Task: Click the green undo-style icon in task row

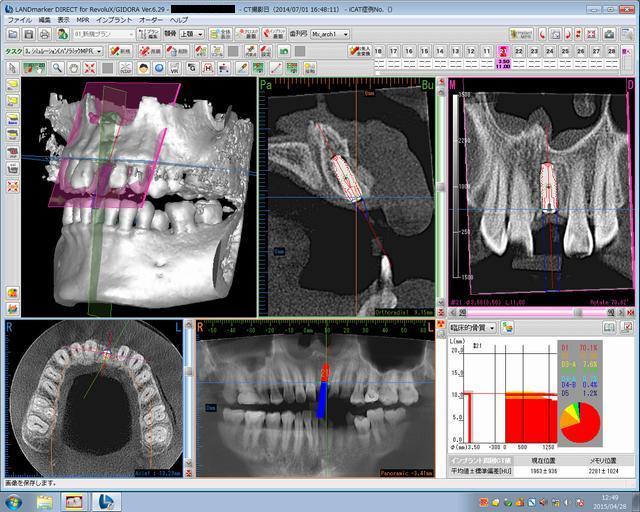Action: [x=283, y=51]
